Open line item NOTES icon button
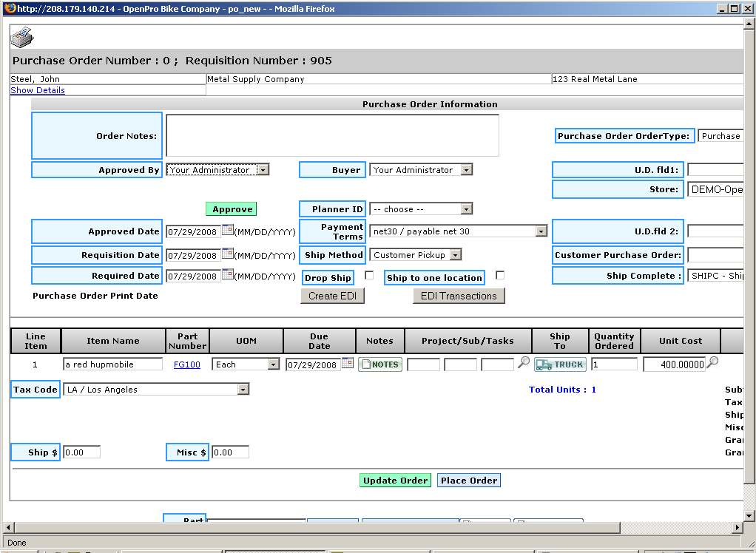This screenshot has width=756, height=553. coord(380,364)
